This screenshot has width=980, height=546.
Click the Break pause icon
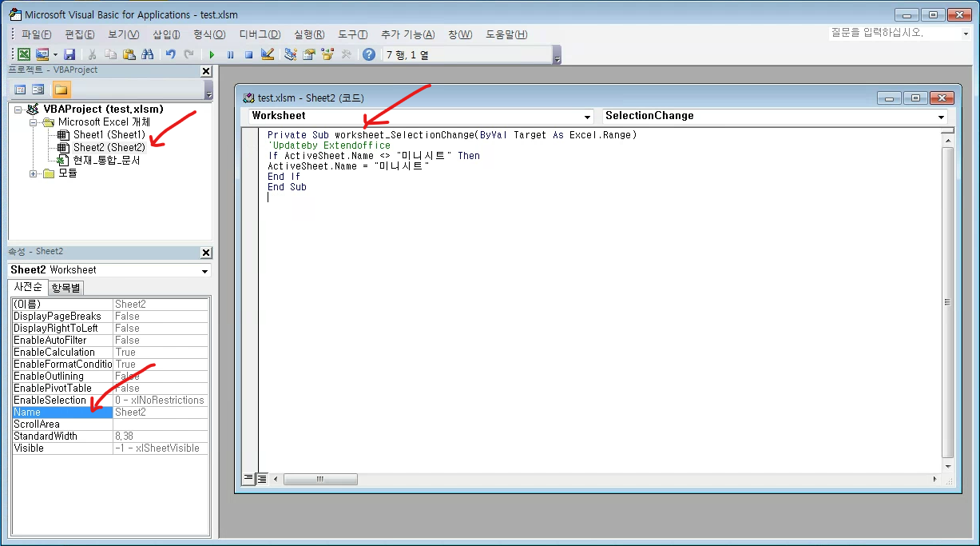pos(230,54)
